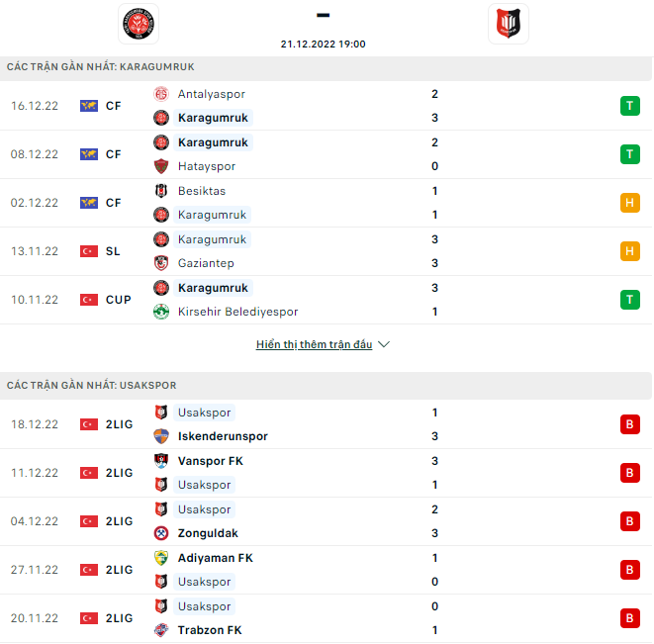654x644 pixels.
Task: Click the Besiktas team crest icon
Action: point(161,191)
